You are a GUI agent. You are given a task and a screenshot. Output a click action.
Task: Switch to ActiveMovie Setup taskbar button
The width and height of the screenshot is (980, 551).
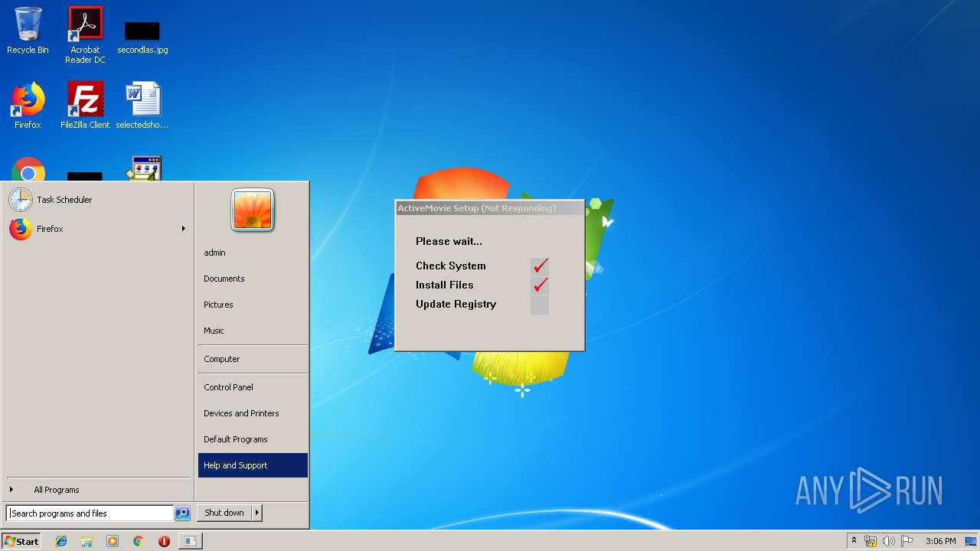[190, 541]
